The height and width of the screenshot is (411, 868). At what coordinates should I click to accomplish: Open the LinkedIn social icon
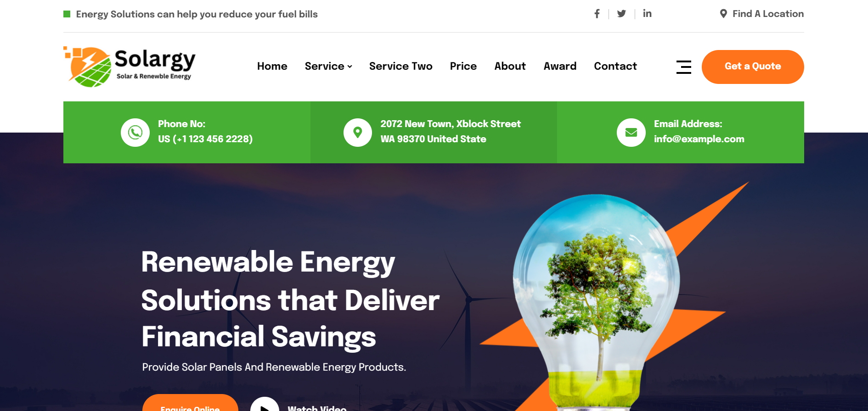[647, 14]
